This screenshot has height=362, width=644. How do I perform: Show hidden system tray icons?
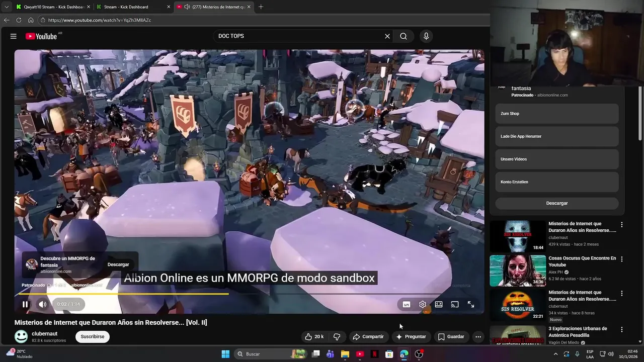click(555, 354)
